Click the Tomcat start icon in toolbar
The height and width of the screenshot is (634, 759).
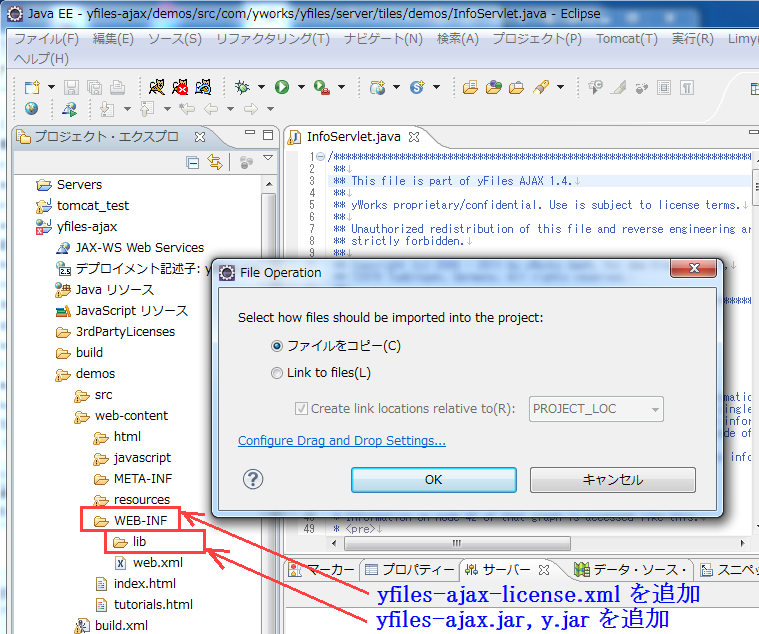(157, 87)
